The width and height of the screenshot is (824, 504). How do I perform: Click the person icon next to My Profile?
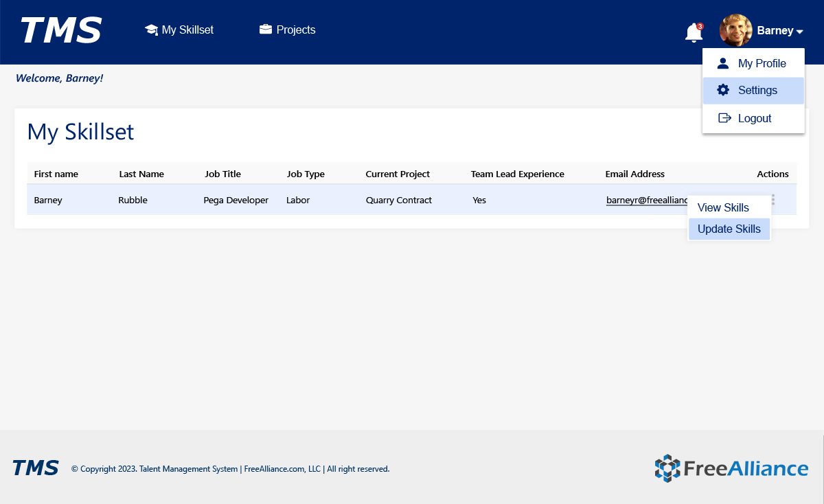pyautogui.click(x=722, y=63)
